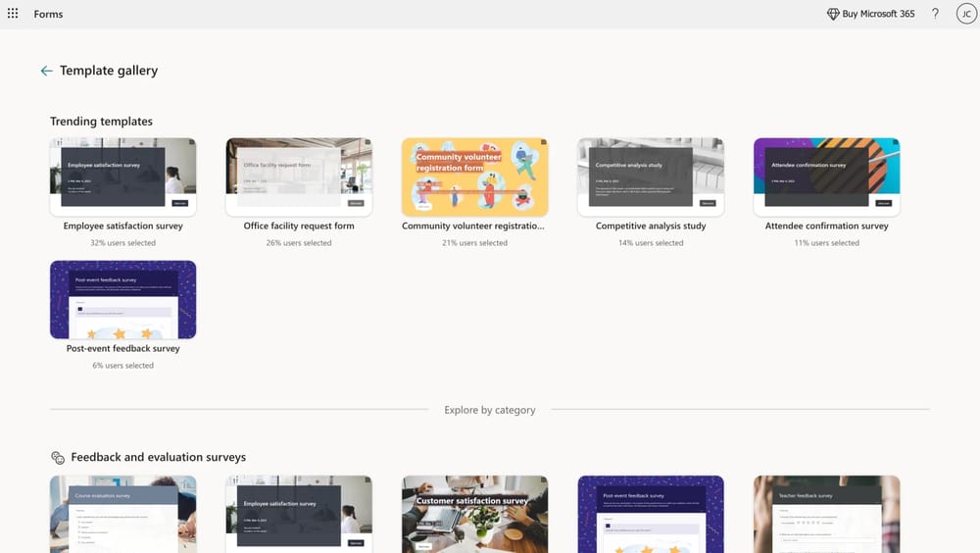Click the Employee satisfaction survey title under Trending
This screenshot has width=980, height=553.
coord(122,226)
